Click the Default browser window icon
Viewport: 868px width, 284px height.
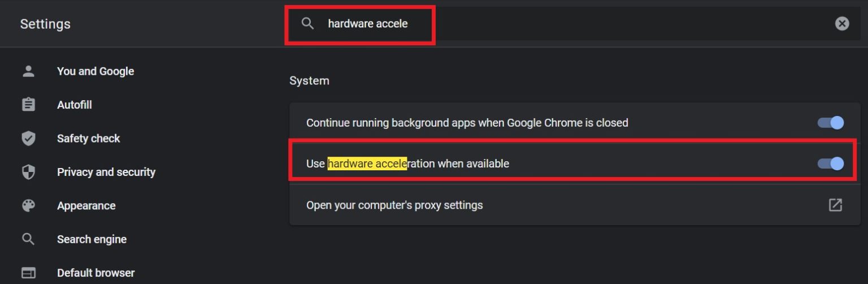click(28, 273)
